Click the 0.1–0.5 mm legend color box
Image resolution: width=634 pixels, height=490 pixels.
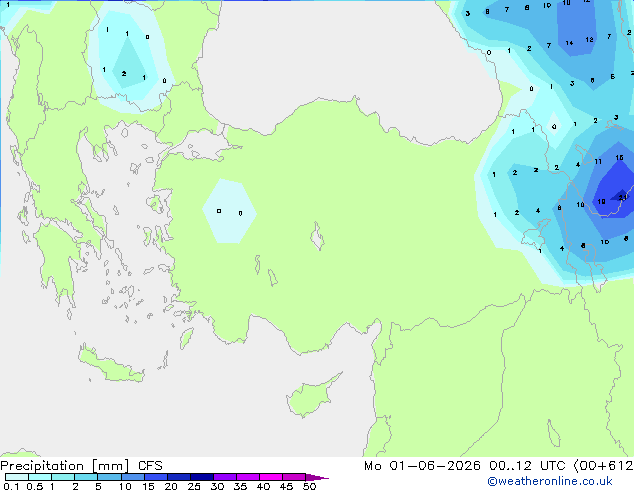click(x=17, y=477)
